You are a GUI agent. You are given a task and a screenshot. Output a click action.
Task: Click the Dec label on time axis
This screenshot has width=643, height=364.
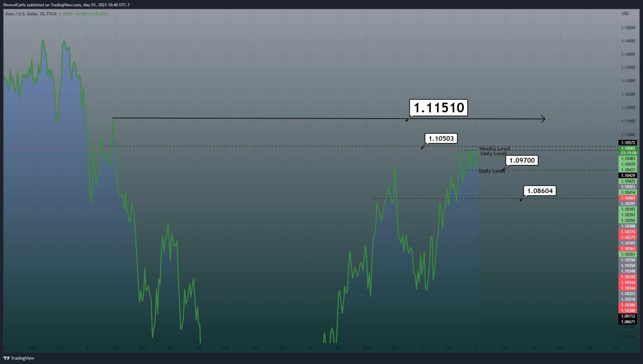338,348
